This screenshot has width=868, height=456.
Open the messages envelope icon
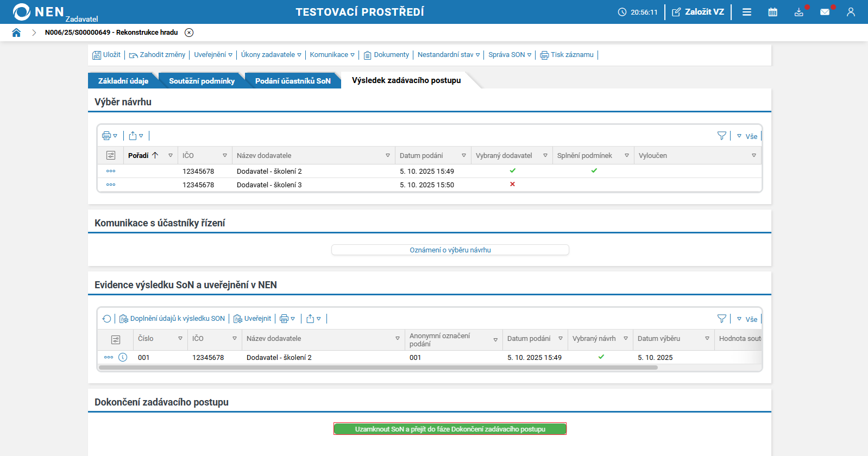[825, 12]
